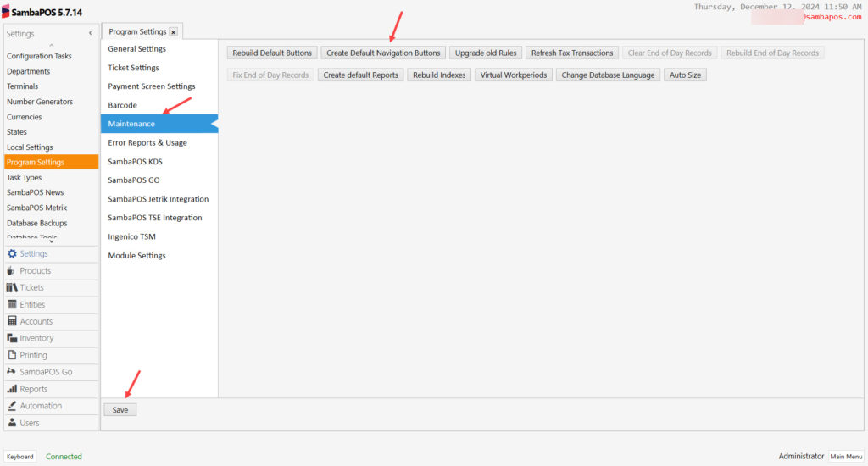This screenshot has height=466, width=868.
Task: Click the sambapos.com account link
Action: pos(832,17)
